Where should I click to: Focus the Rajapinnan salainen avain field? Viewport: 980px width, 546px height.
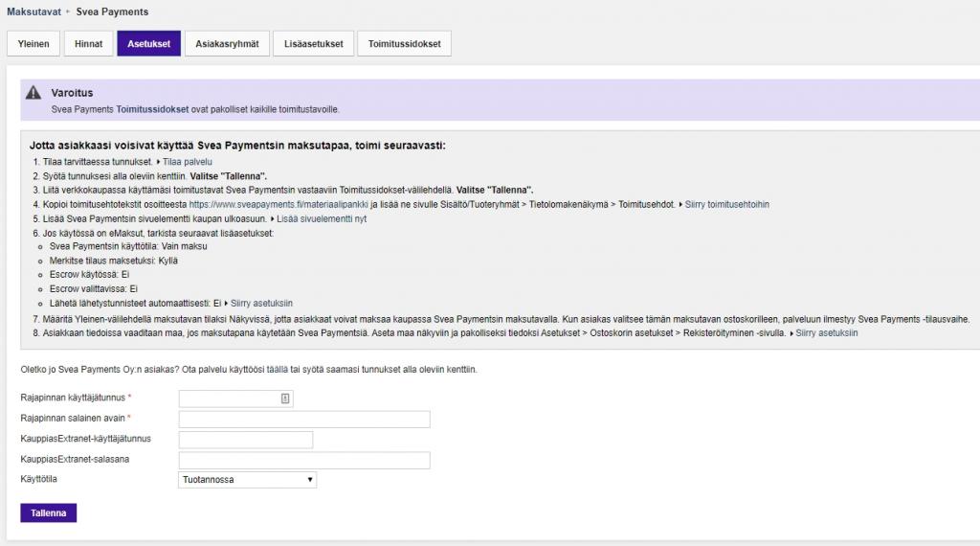pyautogui.click(x=304, y=419)
